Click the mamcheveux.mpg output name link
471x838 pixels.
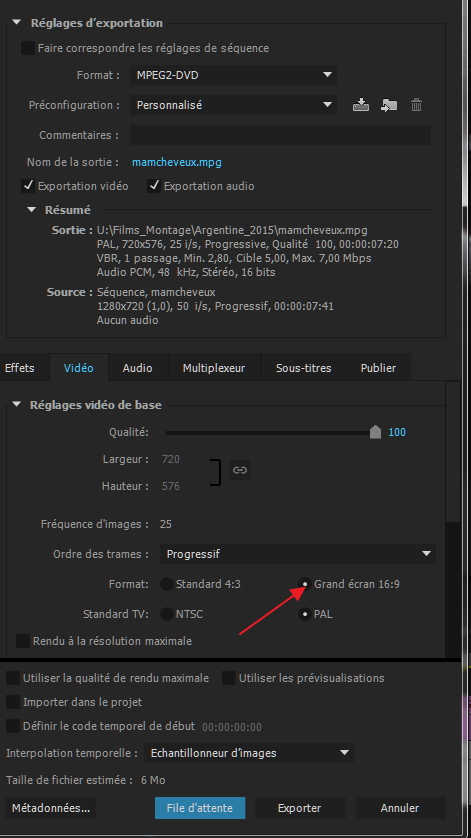click(x=177, y=162)
